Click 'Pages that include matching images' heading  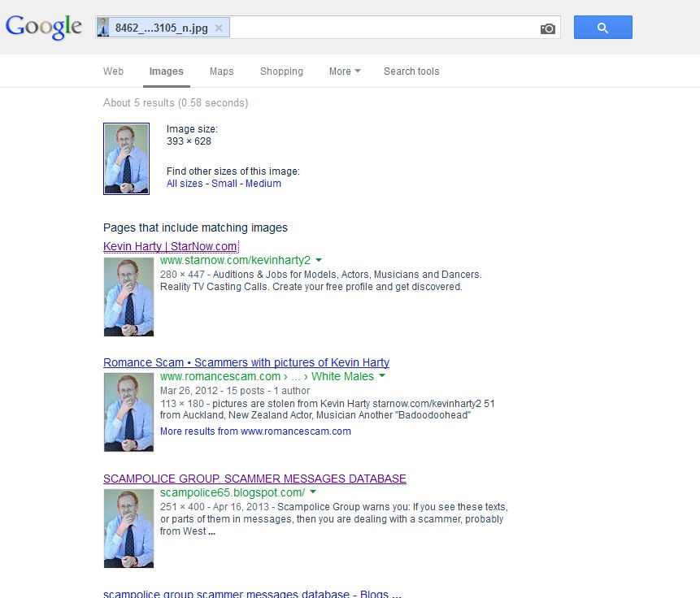coord(195,228)
